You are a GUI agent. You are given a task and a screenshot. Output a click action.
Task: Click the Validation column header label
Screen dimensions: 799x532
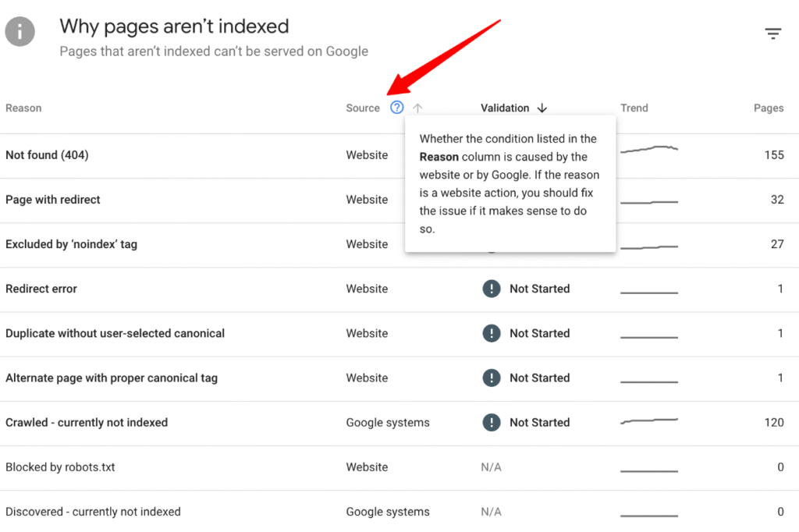[x=505, y=108]
